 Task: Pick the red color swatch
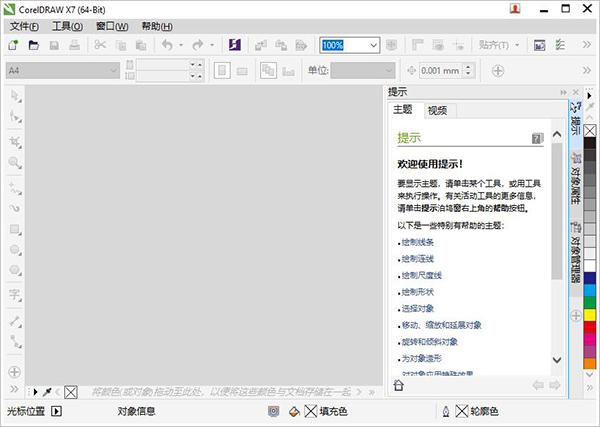[590, 327]
